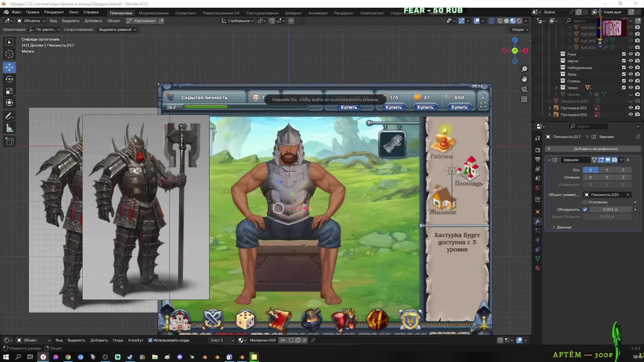Click the merge distance 0.001 m field

click(x=610, y=209)
